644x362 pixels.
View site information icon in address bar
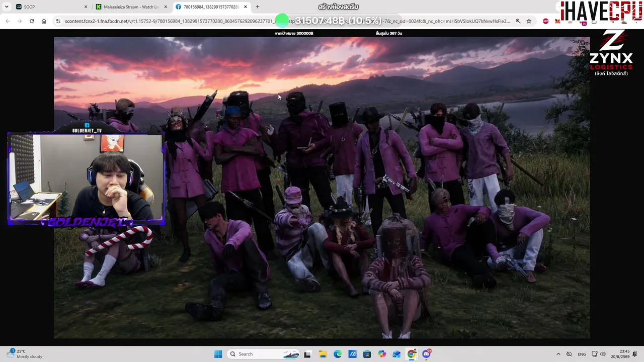click(58, 21)
